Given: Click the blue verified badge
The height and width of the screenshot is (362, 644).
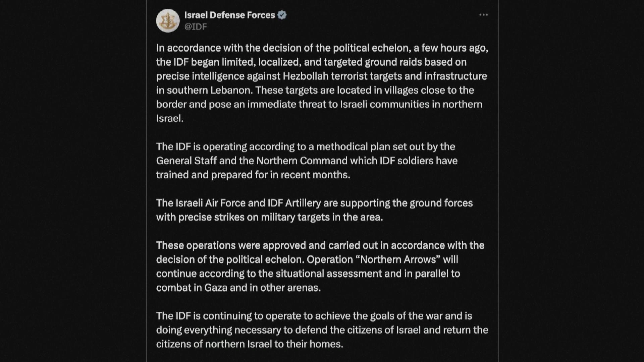Looking at the screenshot, I should pos(282,15).
